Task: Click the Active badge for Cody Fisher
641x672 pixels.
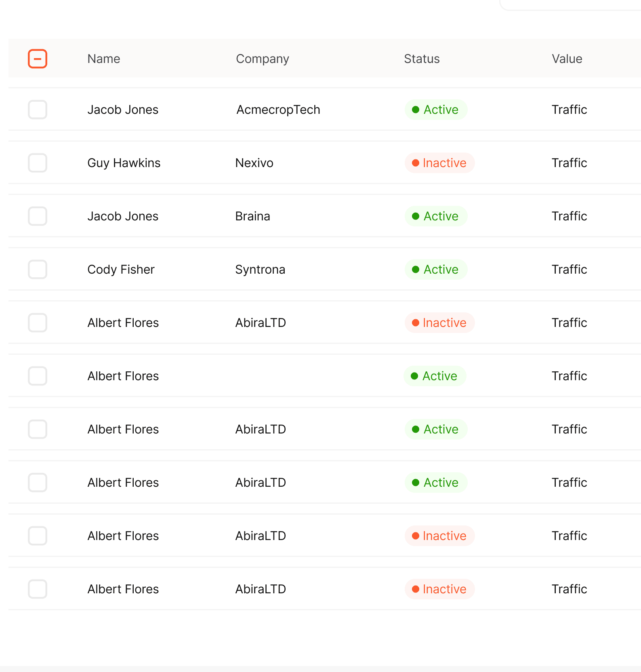Action: (x=436, y=270)
